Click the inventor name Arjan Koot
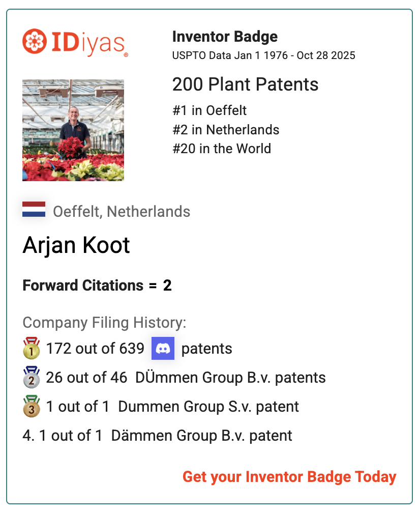The height and width of the screenshot is (514, 420). click(x=76, y=246)
